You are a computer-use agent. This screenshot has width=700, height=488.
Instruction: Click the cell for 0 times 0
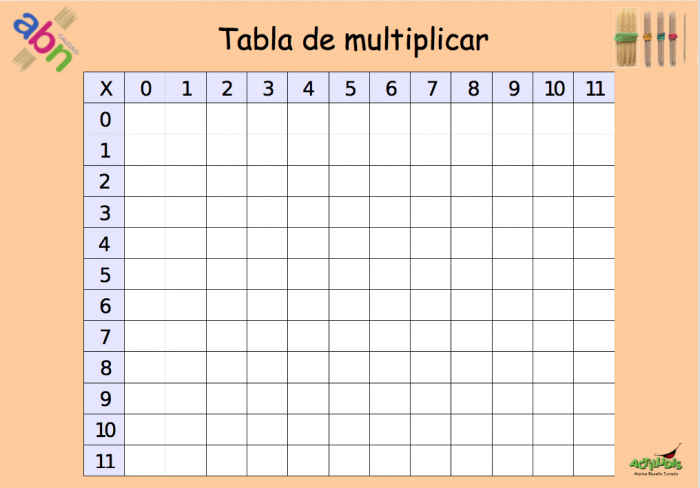coord(145,119)
